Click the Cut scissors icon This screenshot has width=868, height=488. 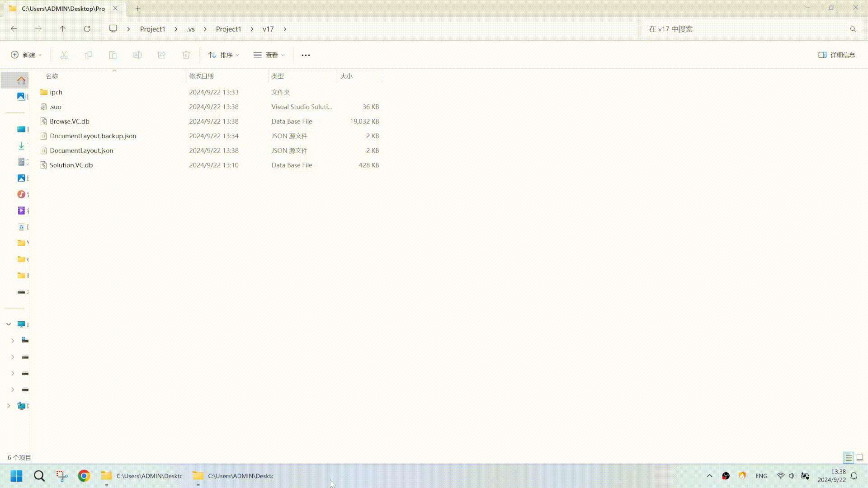64,55
